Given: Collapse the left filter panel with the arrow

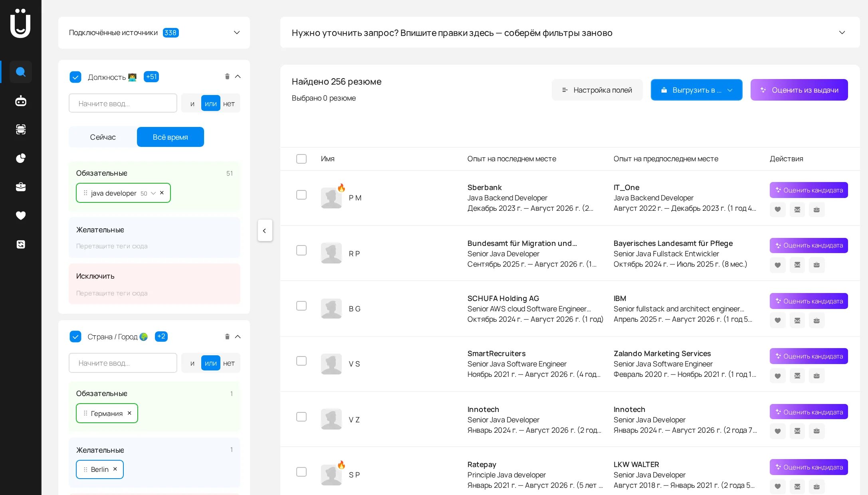Looking at the screenshot, I should pyautogui.click(x=265, y=230).
